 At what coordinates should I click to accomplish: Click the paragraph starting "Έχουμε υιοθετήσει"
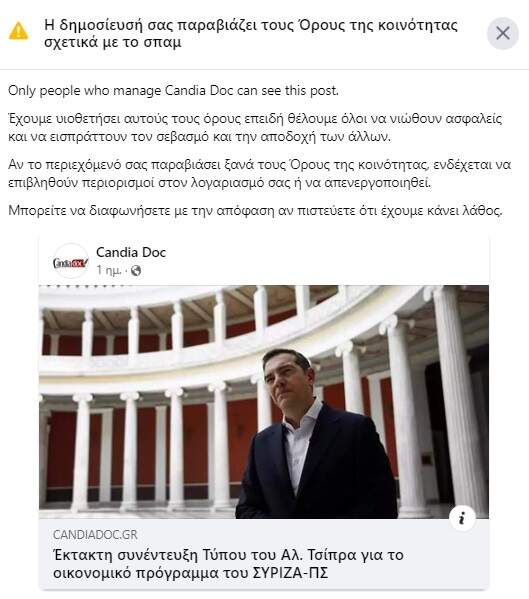(255, 128)
